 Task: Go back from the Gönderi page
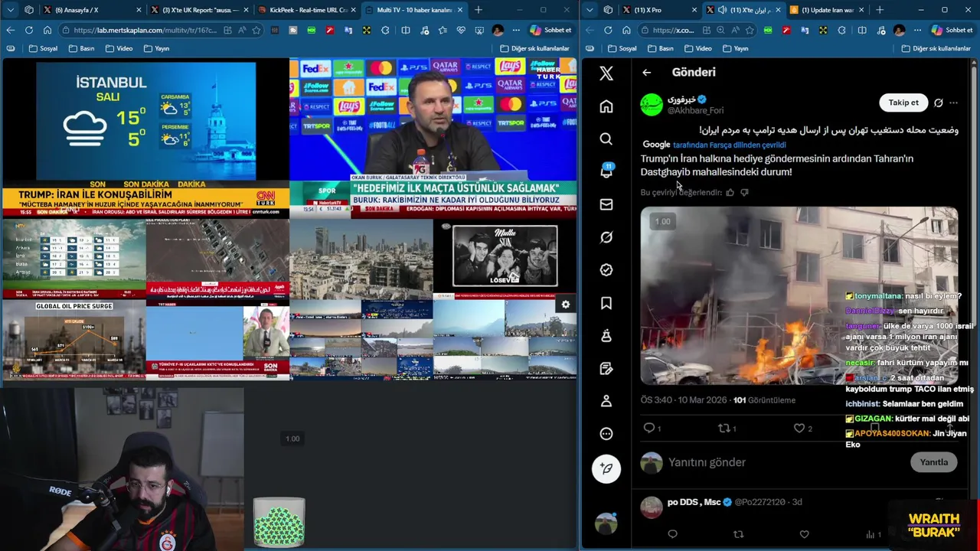[x=647, y=73]
